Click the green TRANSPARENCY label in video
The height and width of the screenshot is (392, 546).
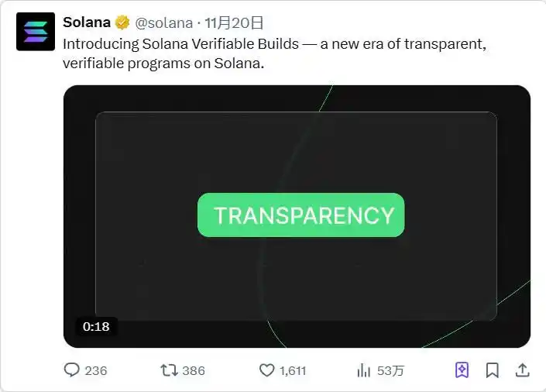click(x=300, y=215)
